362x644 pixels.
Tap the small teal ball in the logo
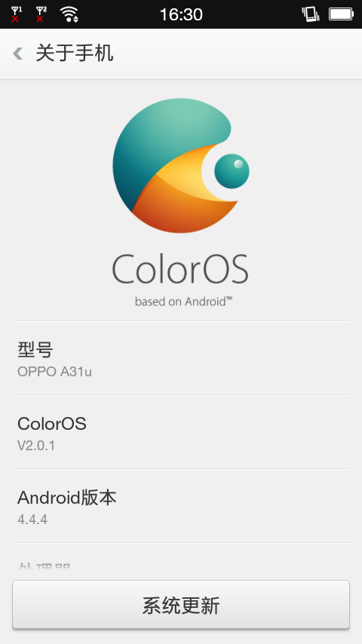click(232, 171)
